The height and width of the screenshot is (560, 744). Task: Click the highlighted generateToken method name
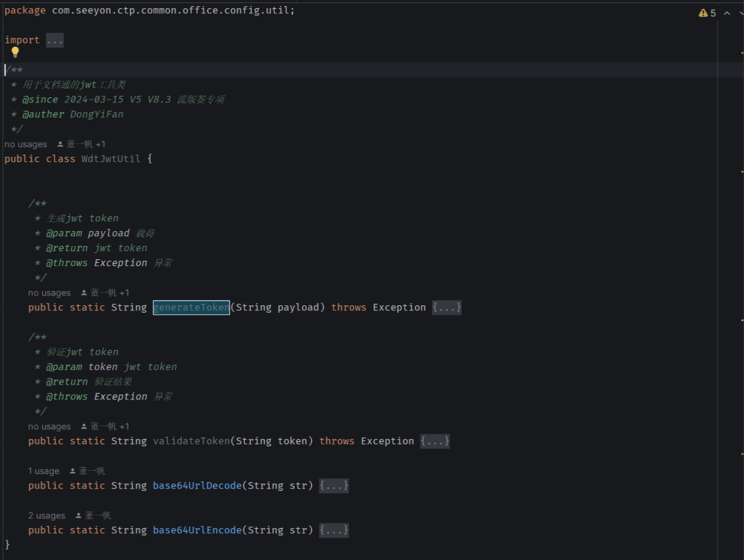191,307
